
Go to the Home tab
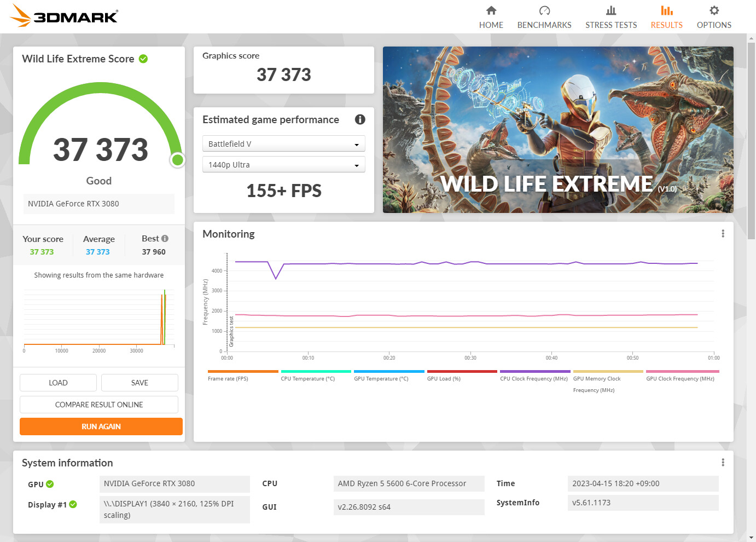click(491, 18)
